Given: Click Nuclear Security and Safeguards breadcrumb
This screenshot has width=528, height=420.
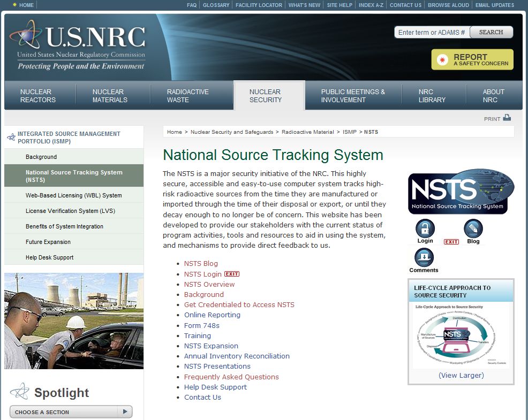Looking at the screenshot, I should point(232,132).
